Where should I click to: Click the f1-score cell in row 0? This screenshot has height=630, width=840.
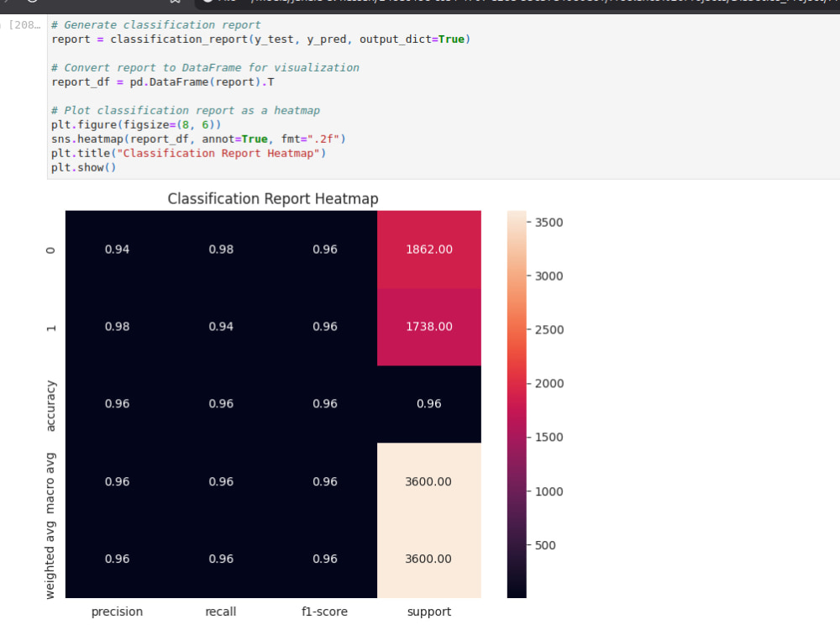click(325, 249)
